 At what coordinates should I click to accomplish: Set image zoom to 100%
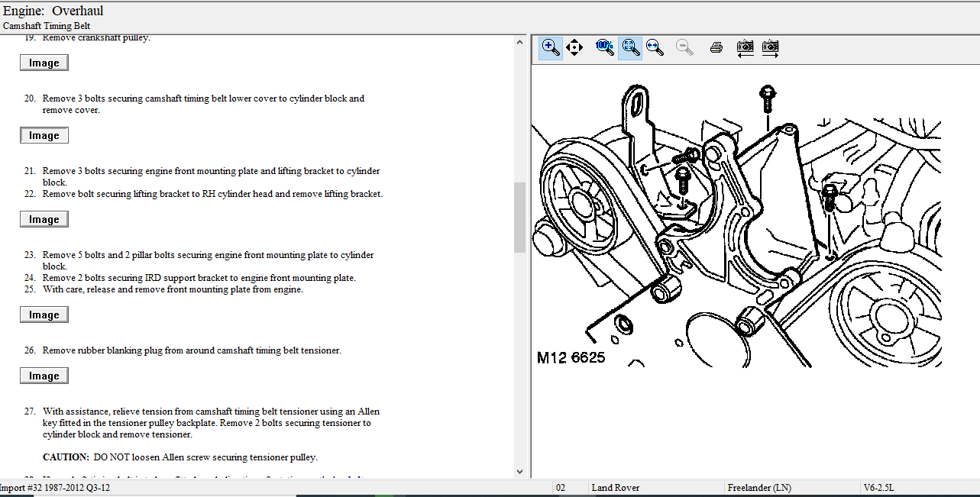[x=604, y=47]
